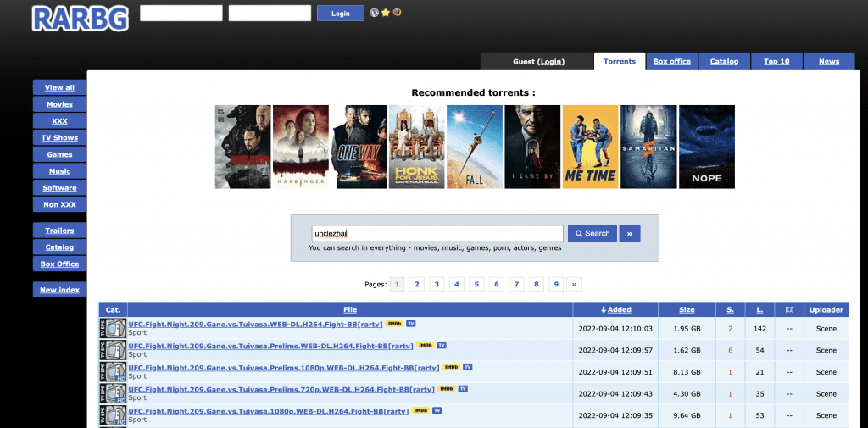Open the Catalog tab in the top bar
The height and width of the screenshot is (428, 868).
tap(724, 62)
